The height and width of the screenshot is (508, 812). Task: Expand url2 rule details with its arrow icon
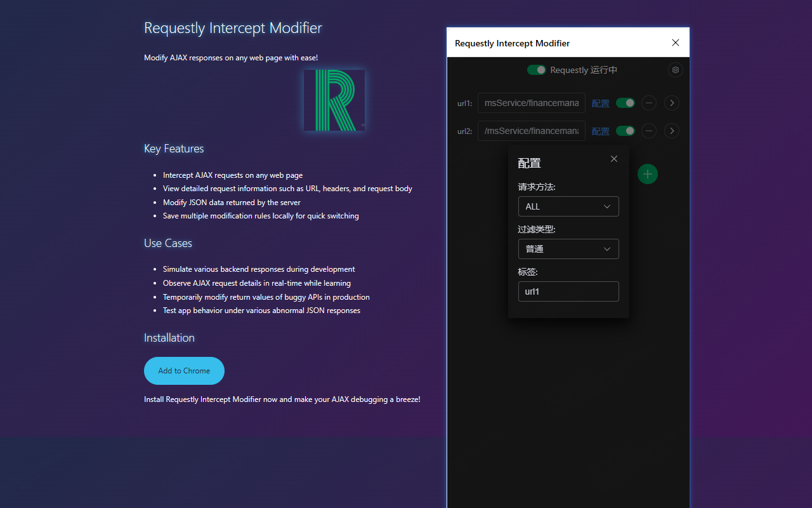pos(672,131)
